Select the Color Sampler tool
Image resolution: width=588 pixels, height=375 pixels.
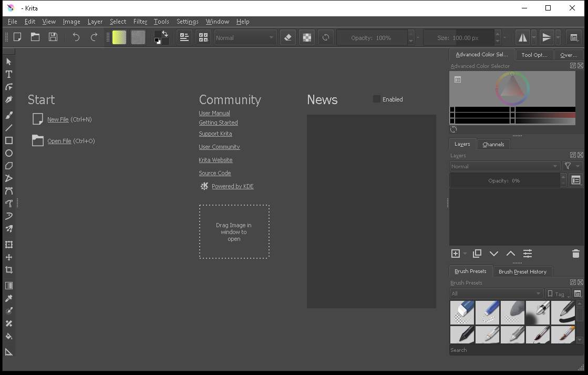point(8,298)
